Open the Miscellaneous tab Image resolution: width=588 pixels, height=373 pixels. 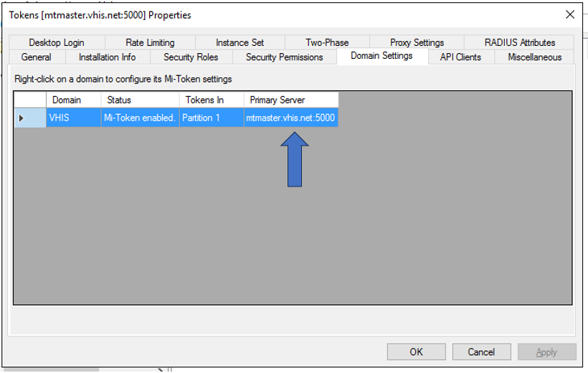click(535, 57)
